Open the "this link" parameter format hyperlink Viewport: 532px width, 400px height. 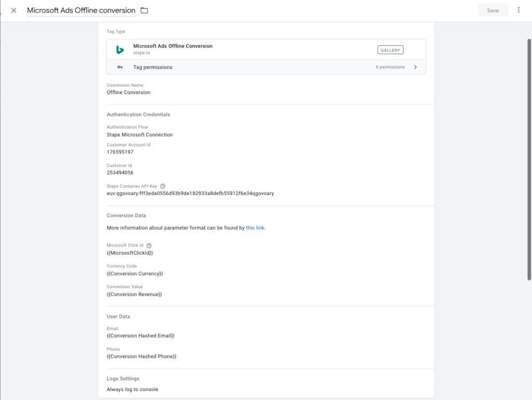click(255, 228)
